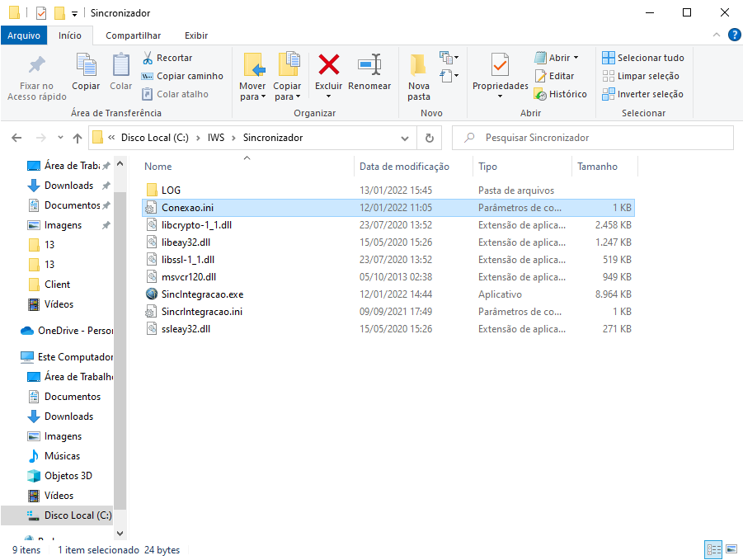The height and width of the screenshot is (560, 743).
Task: Click the Pesquisar Sincronizador search box
Action: point(593,138)
